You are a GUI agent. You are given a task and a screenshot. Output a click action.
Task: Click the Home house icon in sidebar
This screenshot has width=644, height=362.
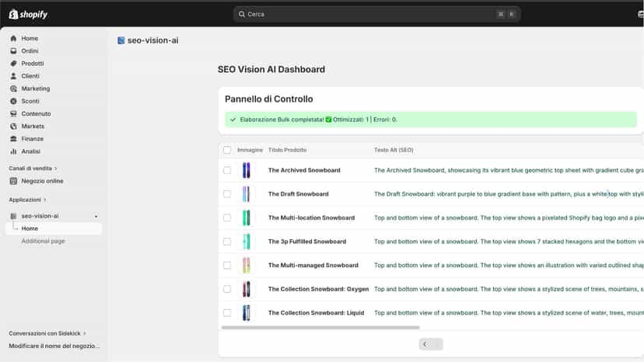(x=13, y=38)
